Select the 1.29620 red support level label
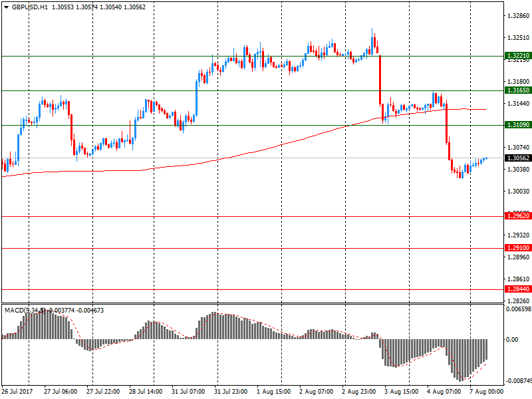 tap(518, 215)
